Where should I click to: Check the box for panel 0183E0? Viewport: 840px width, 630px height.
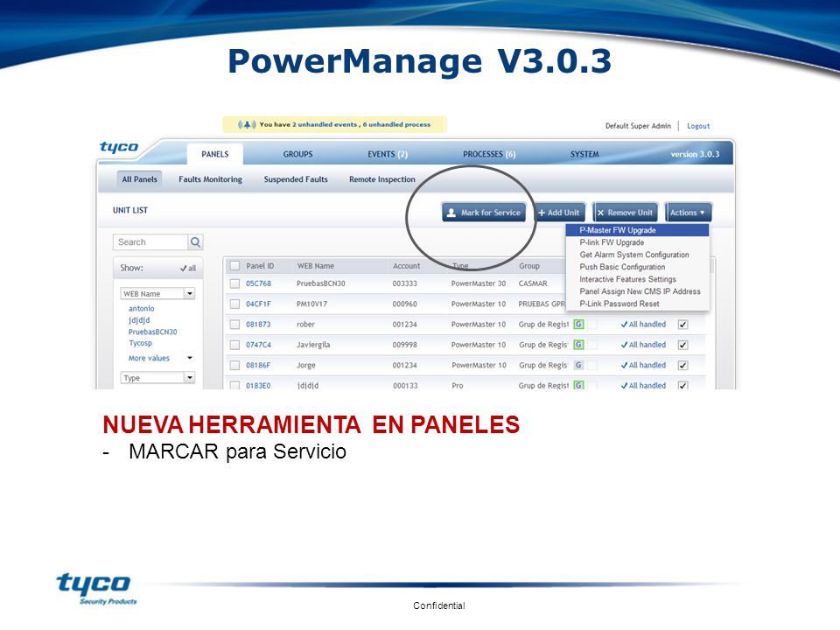point(234,385)
